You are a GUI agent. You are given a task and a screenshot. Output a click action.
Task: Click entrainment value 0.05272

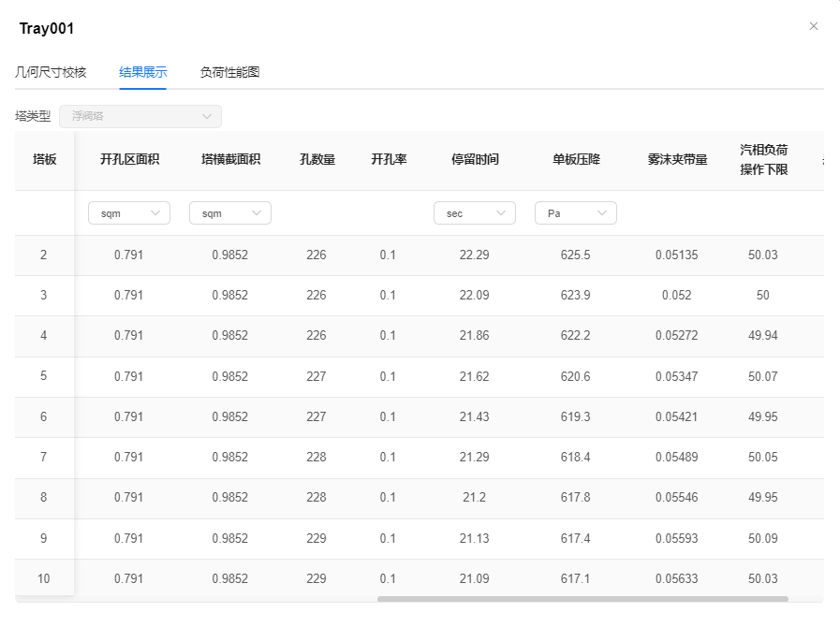click(677, 335)
